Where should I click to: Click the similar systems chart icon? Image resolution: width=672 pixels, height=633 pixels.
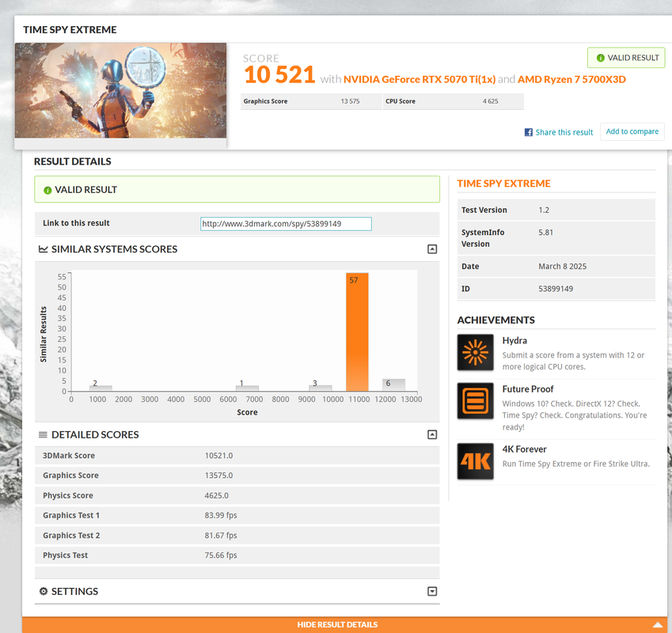44,248
